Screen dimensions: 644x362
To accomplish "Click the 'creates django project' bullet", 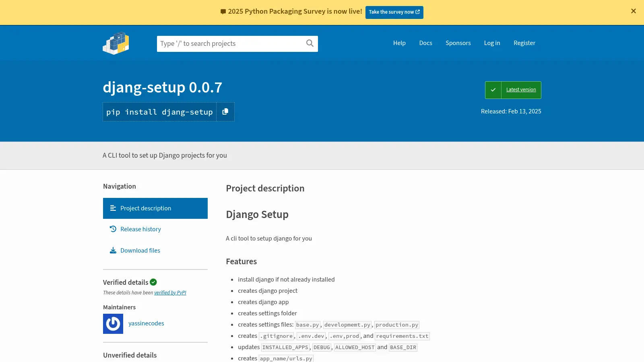I will coord(268,291).
